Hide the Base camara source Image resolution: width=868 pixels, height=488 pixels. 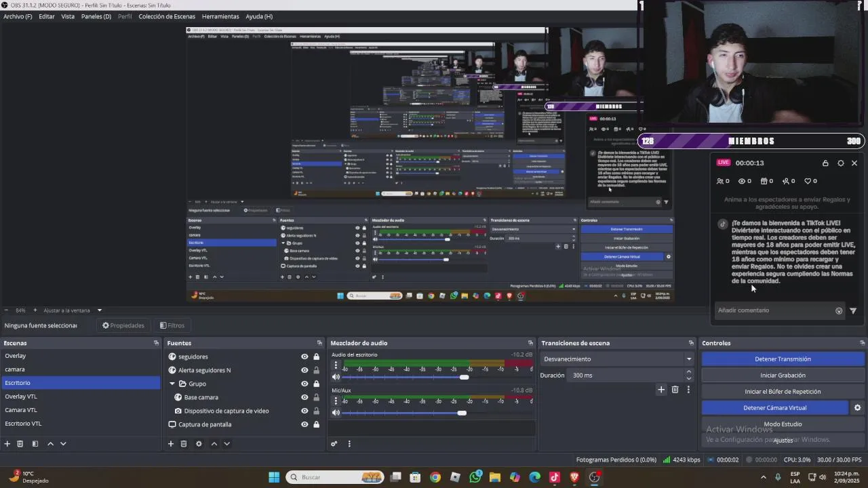pos(304,397)
